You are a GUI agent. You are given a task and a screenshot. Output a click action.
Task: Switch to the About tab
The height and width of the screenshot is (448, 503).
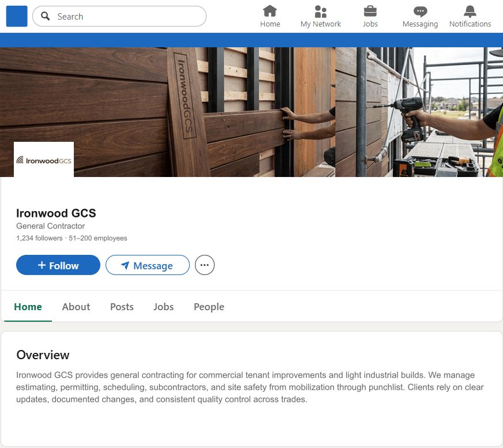point(76,306)
